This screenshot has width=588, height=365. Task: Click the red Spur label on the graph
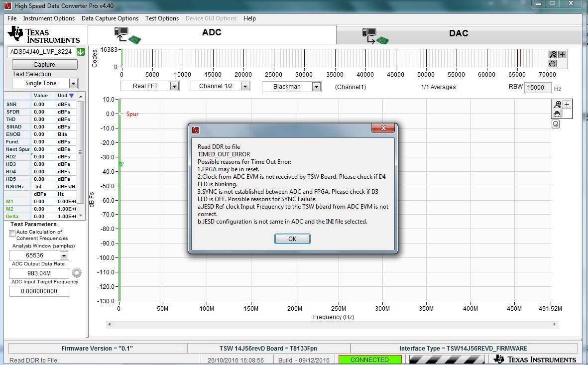click(x=132, y=114)
